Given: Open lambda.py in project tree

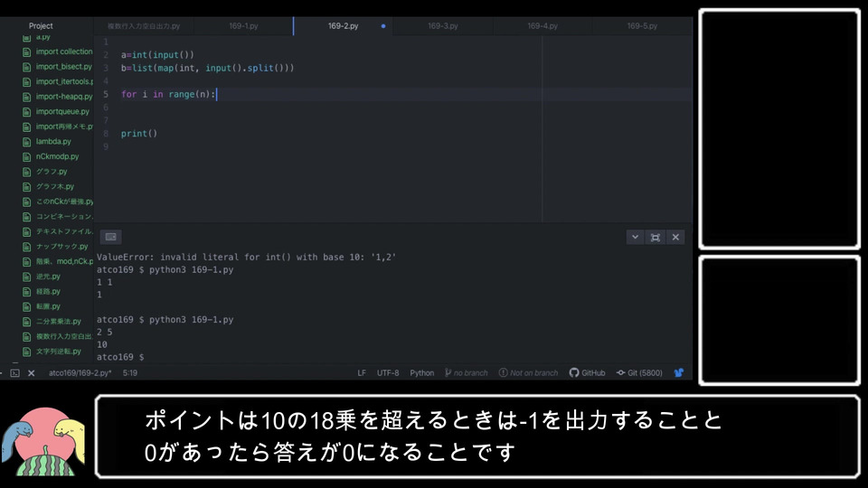Looking at the screenshot, I should click(x=53, y=141).
